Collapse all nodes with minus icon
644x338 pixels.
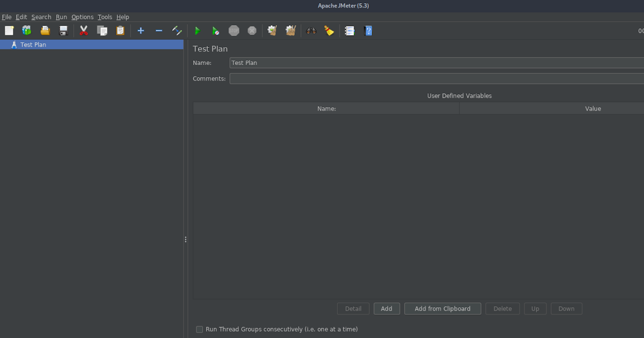click(159, 31)
